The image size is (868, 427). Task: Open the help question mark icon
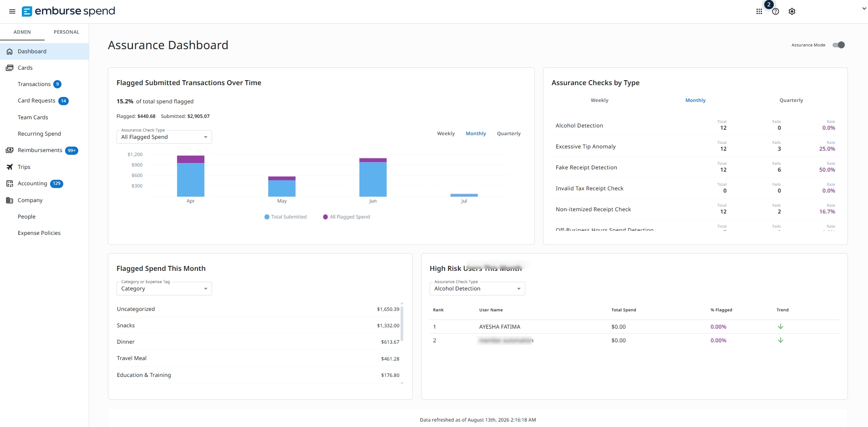coord(776,12)
